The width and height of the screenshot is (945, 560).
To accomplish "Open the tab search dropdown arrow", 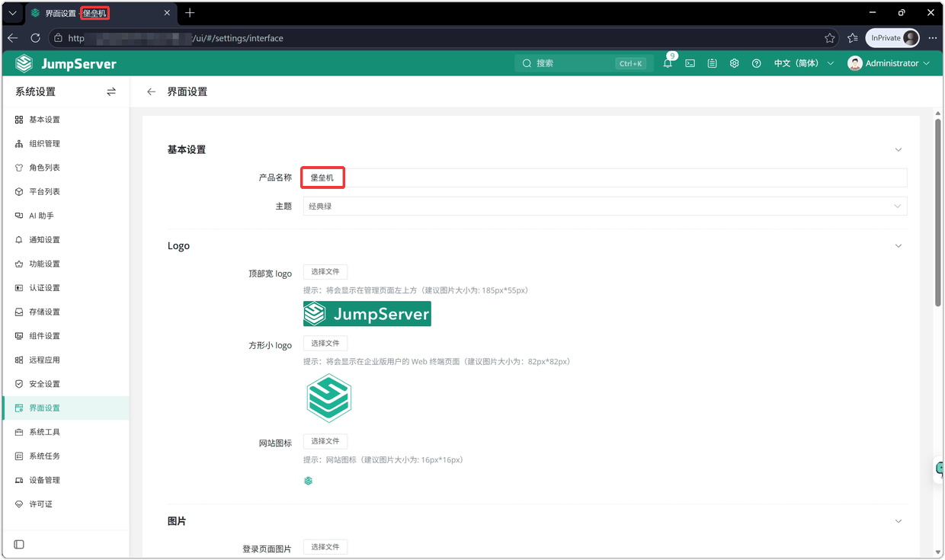I will [x=13, y=13].
